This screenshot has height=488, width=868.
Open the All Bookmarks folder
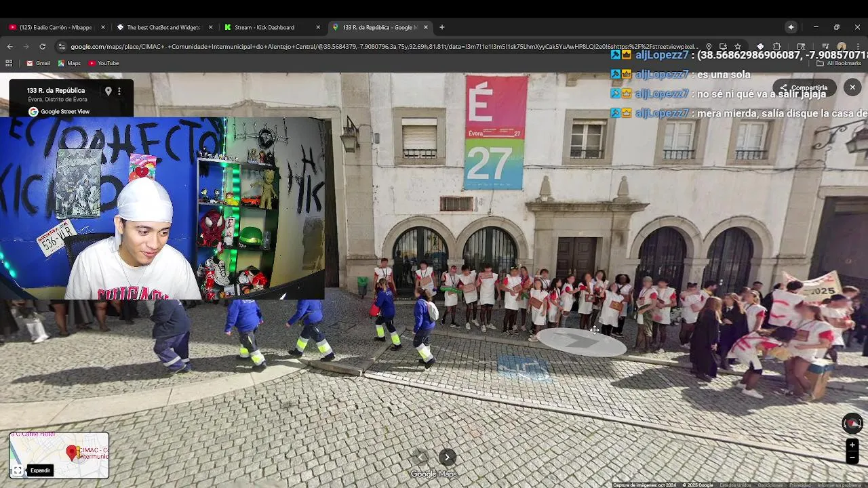839,63
